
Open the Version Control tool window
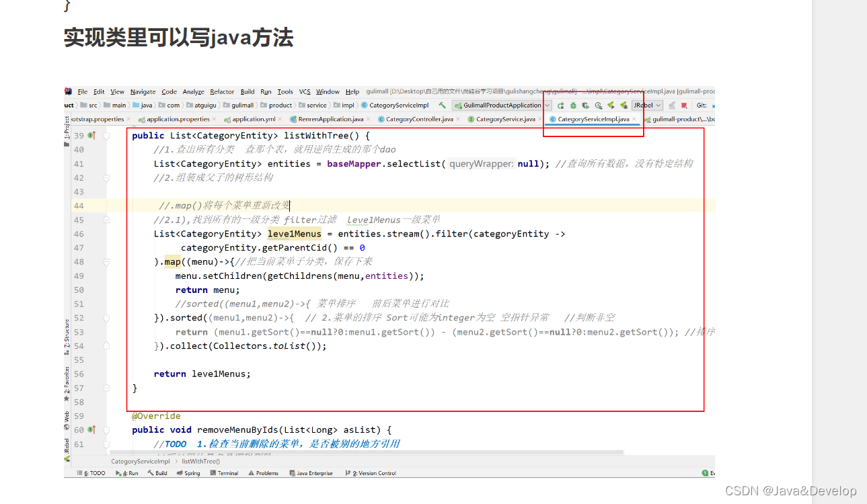pyautogui.click(x=371, y=473)
